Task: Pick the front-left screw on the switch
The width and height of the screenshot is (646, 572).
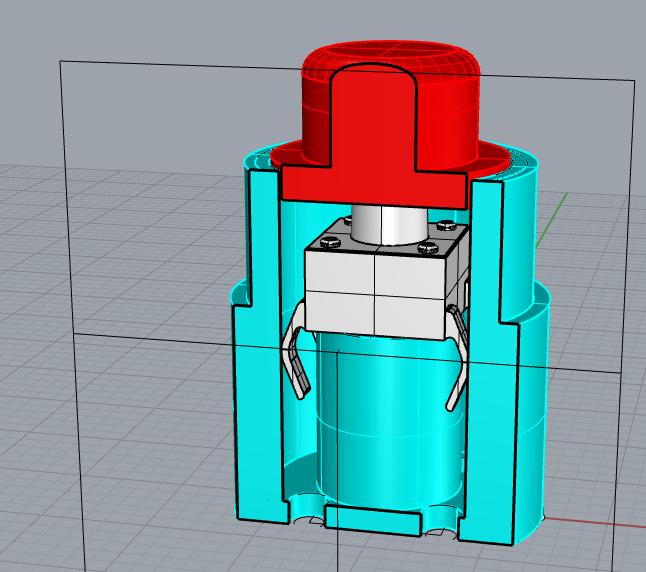Action: click(x=325, y=243)
